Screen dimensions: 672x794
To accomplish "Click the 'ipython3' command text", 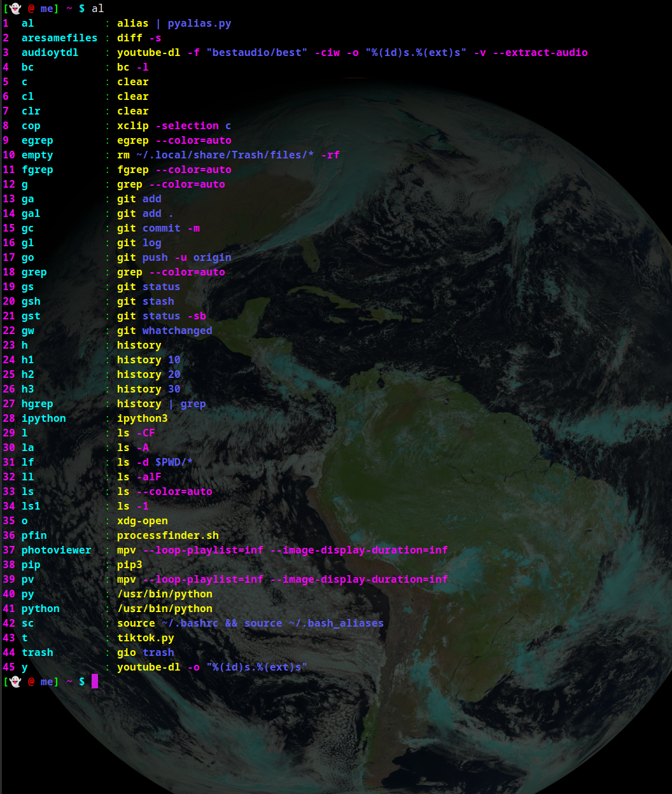I will [142, 418].
